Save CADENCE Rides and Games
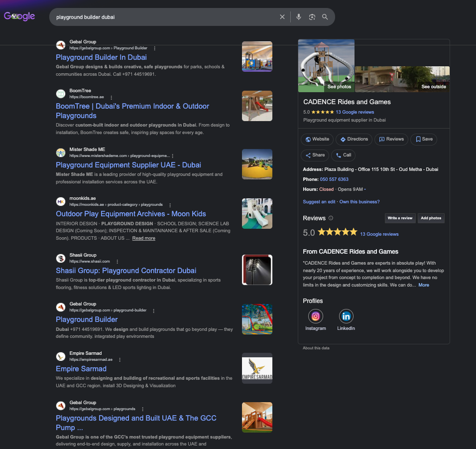 click(424, 139)
